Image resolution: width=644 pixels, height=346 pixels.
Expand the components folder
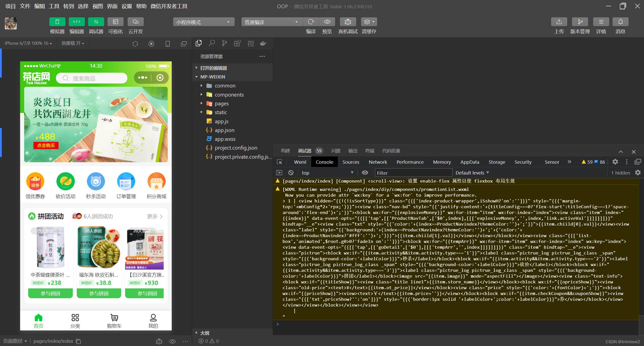[x=232, y=95]
